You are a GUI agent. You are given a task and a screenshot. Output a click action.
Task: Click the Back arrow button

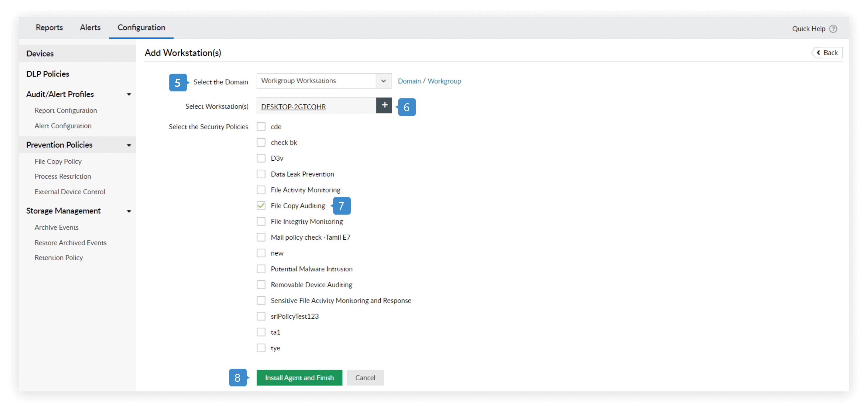click(x=827, y=52)
